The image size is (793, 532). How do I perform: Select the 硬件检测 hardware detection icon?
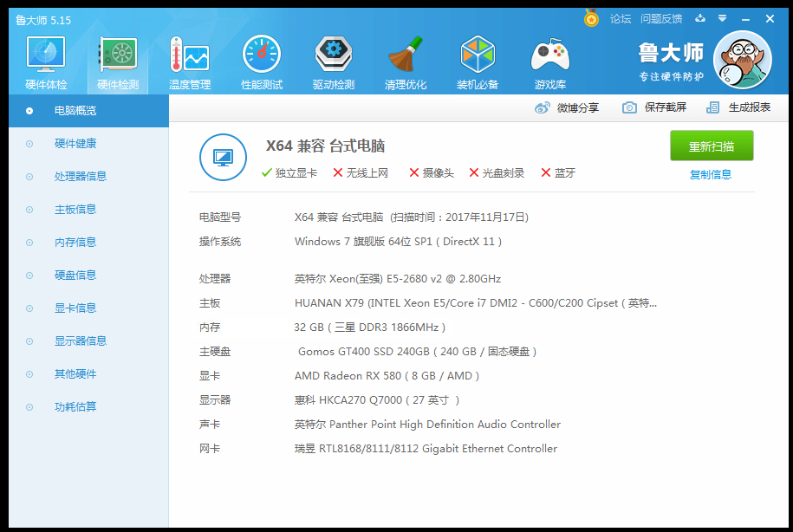[118, 62]
